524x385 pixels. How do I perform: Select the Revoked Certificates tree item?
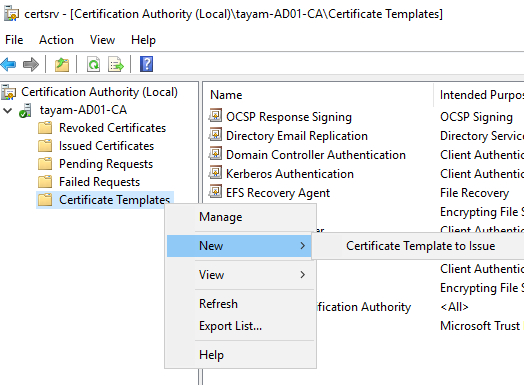click(x=112, y=128)
